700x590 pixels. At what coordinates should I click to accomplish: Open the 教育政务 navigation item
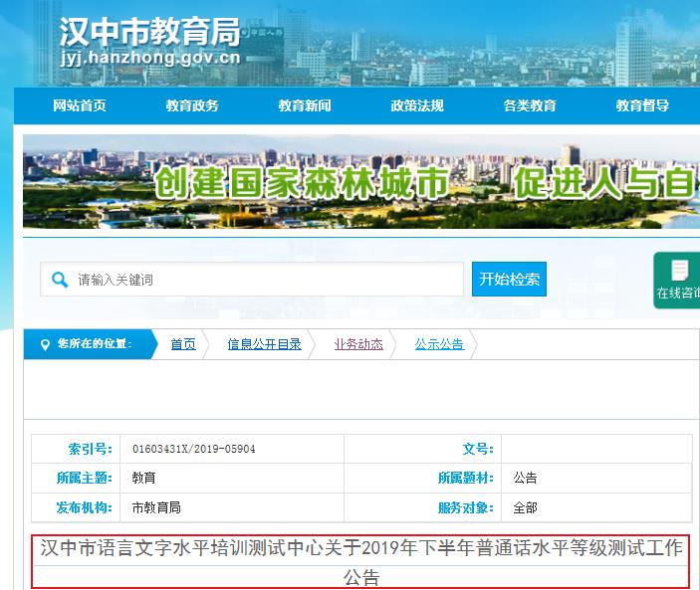click(192, 105)
